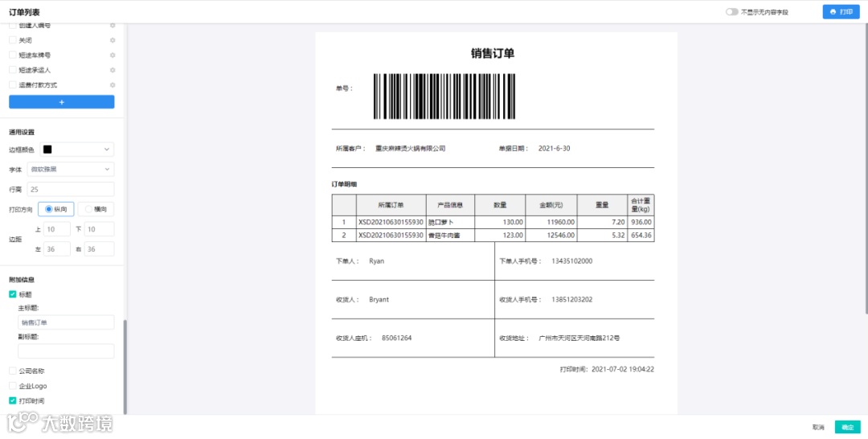Enable the 企业Logo checkbox
The height and width of the screenshot is (439, 868).
point(13,386)
